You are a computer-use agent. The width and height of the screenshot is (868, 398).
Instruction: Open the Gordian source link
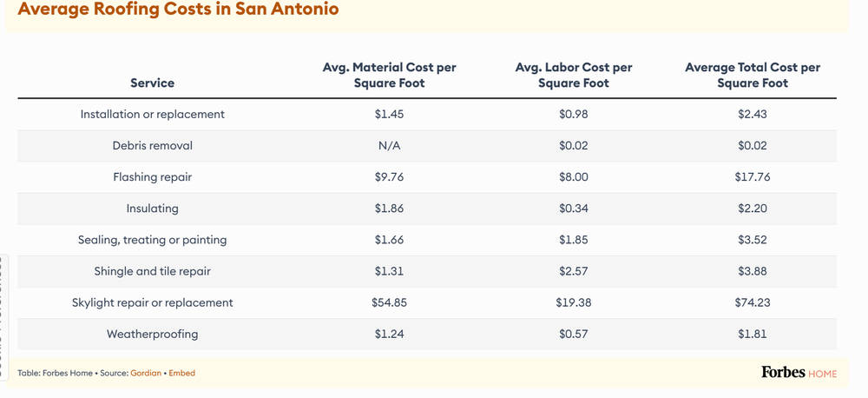[x=144, y=373]
